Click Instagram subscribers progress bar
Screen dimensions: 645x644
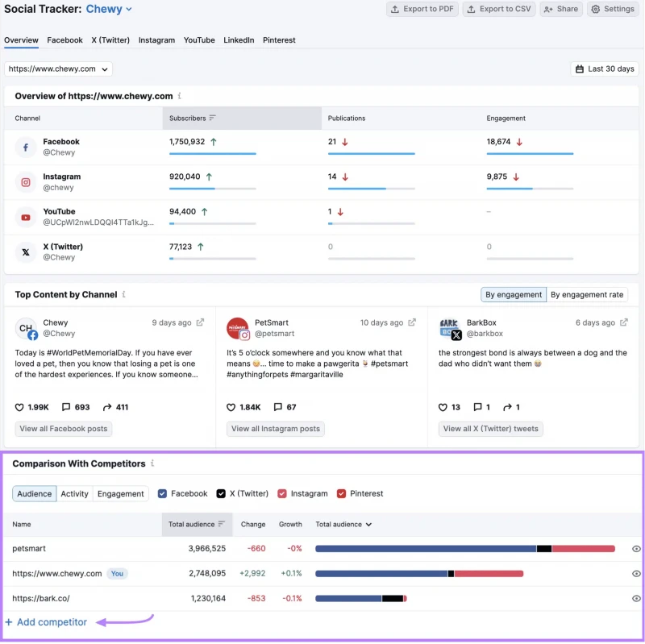pyautogui.click(x=213, y=189)
